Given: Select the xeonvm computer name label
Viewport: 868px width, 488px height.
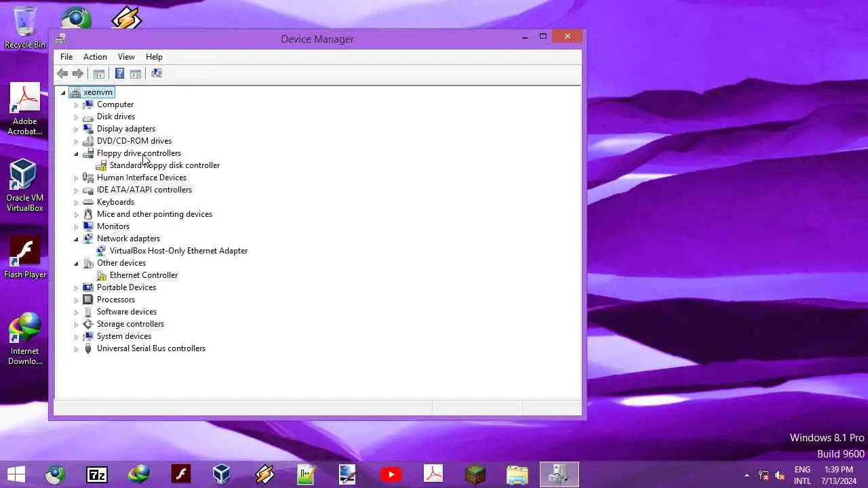Looking at the screenshot, I should [x=98, y=92].
